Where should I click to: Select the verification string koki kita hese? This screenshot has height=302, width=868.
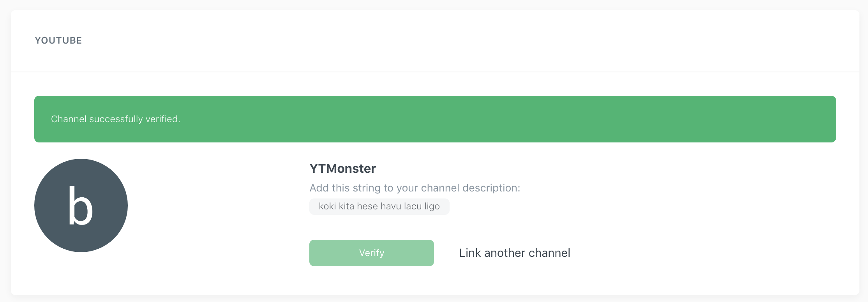(x=379, y=206)
